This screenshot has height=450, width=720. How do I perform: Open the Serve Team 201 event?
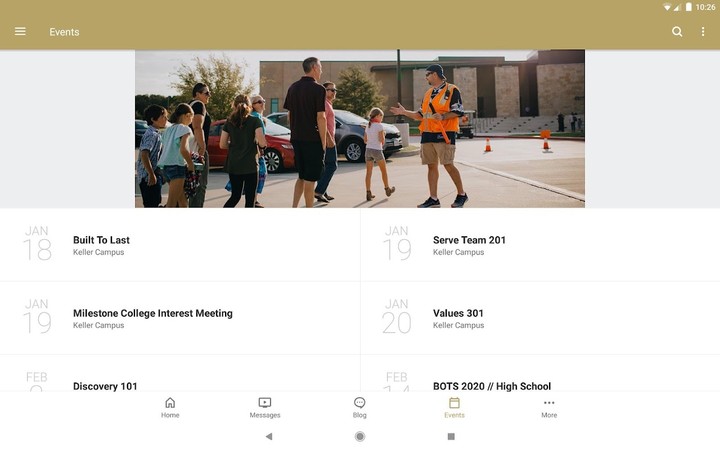coord(540,245)
